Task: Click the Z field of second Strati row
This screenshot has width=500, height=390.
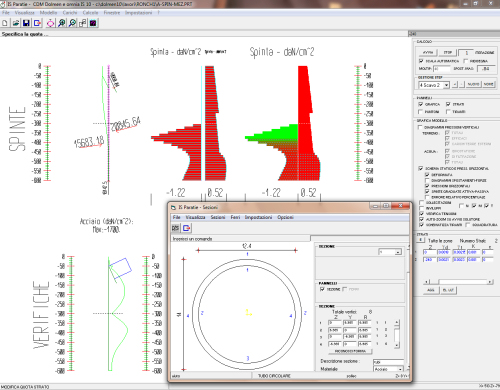Action: 430,259
